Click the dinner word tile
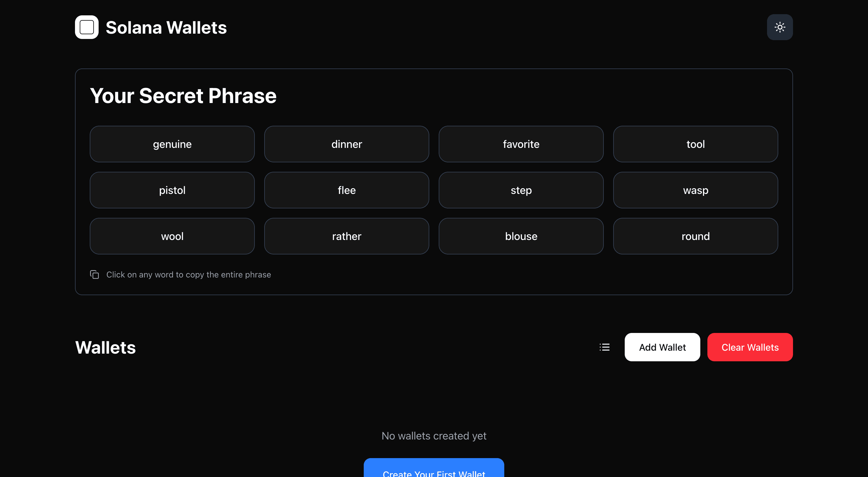The image size is (868, 477). (x=346, y=144)
